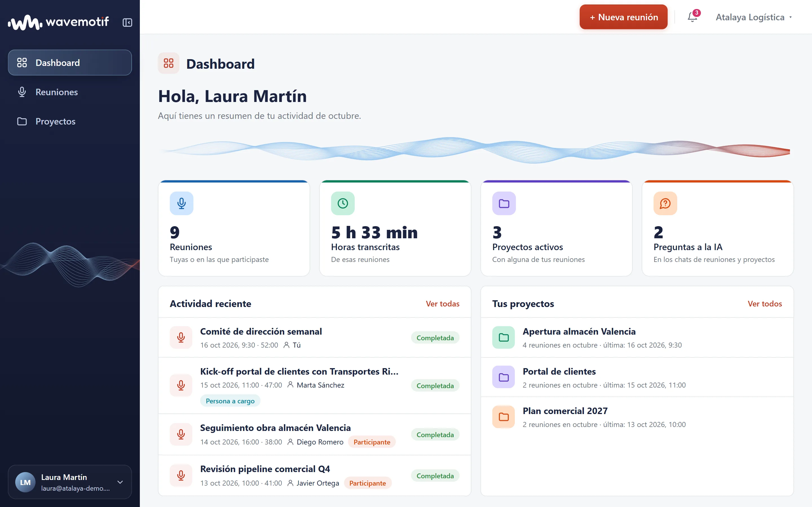Follow the Ver todas link in Actividad reciente
This screenshot has width=812, height=507.
442,303
